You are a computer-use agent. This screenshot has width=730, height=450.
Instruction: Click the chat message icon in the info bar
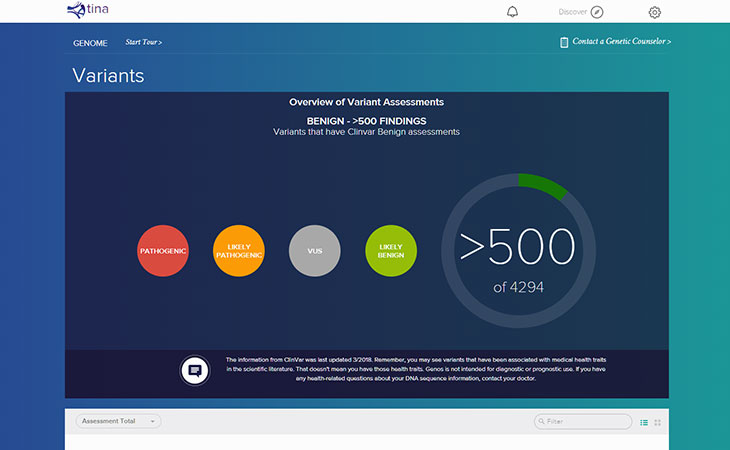click(195, 370)
